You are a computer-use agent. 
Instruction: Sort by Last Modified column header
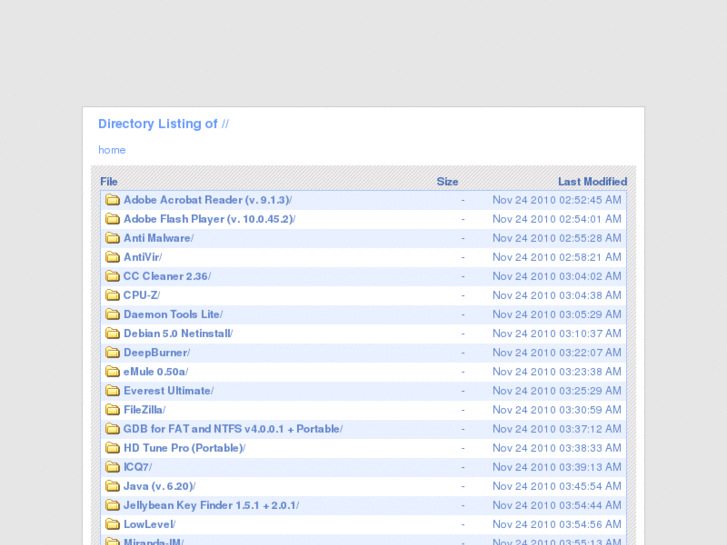tap(593, 182)
